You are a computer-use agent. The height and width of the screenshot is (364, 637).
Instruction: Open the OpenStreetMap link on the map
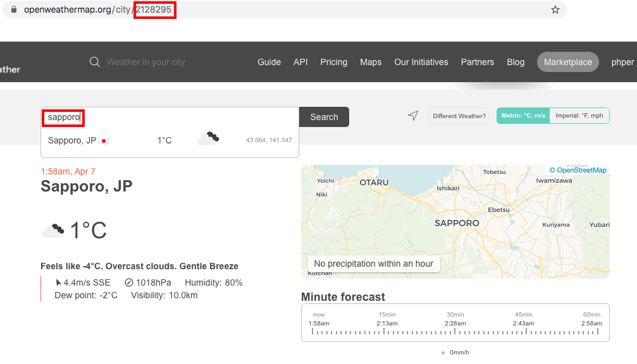point(580,170)
